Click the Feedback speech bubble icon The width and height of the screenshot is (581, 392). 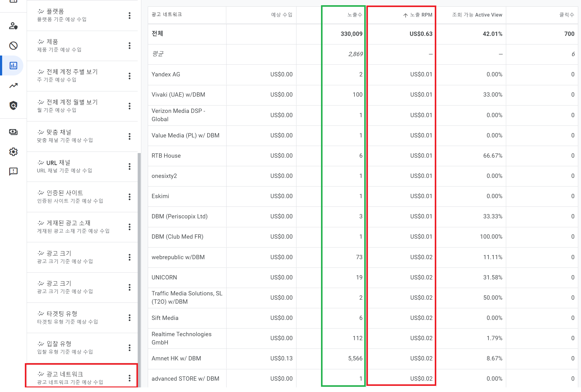tap(13, 171)
